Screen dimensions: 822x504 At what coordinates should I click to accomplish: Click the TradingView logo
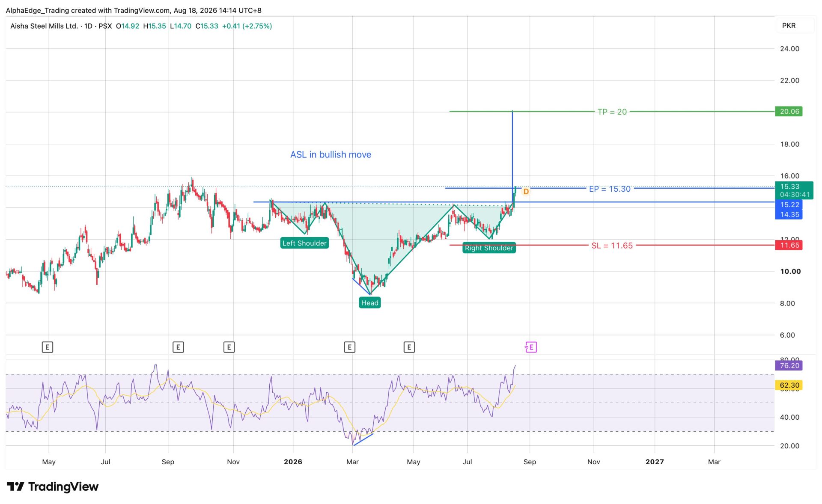pyautogui.click(x=53, y=486)
